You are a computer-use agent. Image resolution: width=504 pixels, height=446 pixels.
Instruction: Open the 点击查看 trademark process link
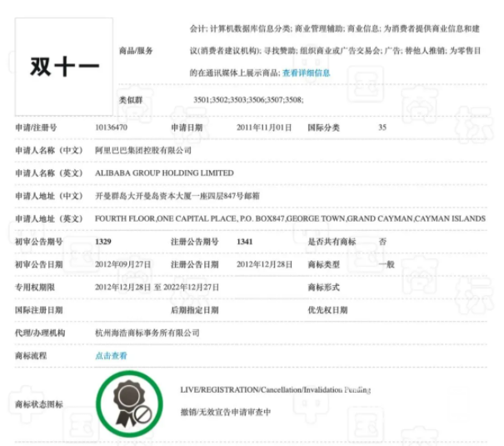[112, 356]
